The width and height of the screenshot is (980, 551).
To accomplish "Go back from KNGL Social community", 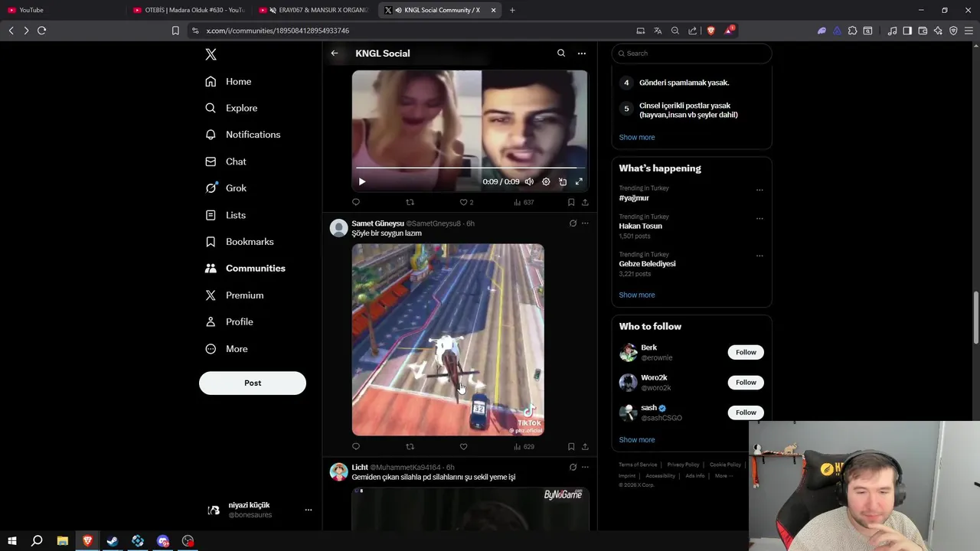I will click(335, 54).
